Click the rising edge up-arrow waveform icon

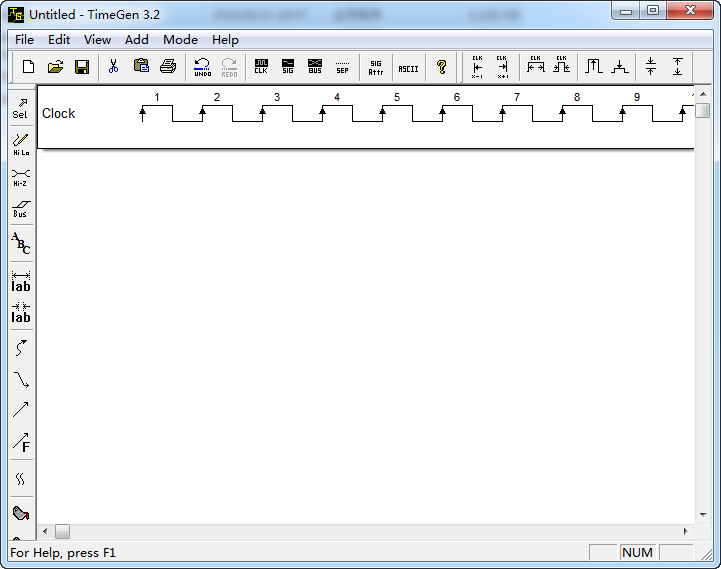[x=594, y=67]
